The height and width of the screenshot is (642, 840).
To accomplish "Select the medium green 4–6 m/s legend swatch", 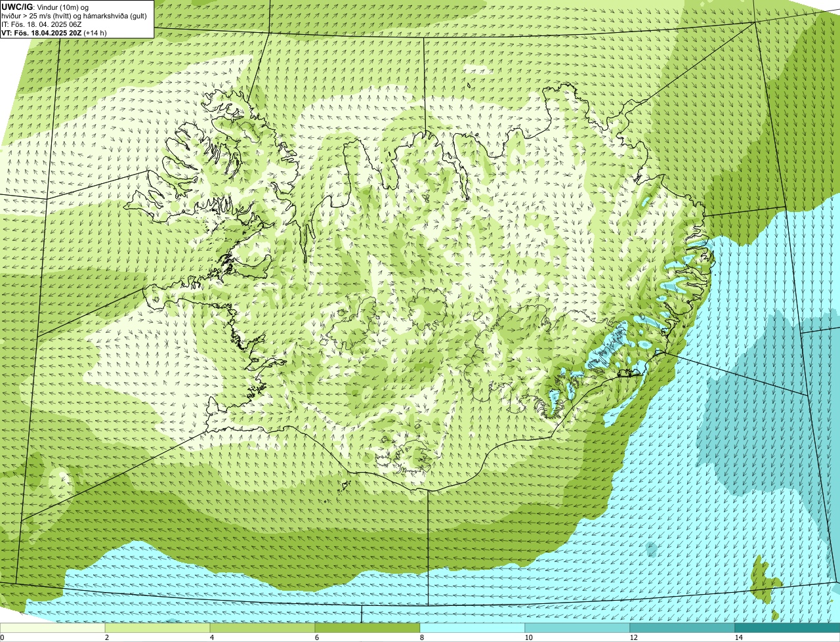I will click(x=262, y=628).
